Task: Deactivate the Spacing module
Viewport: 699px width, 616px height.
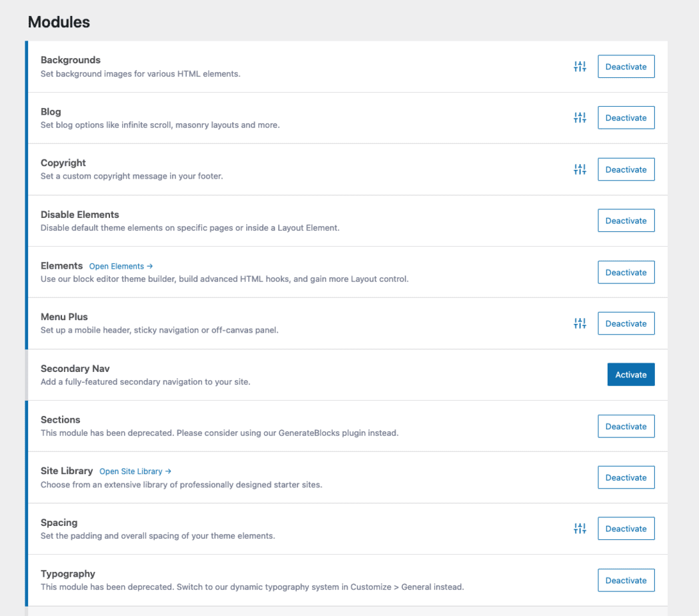Action: [x=626, y=528]
